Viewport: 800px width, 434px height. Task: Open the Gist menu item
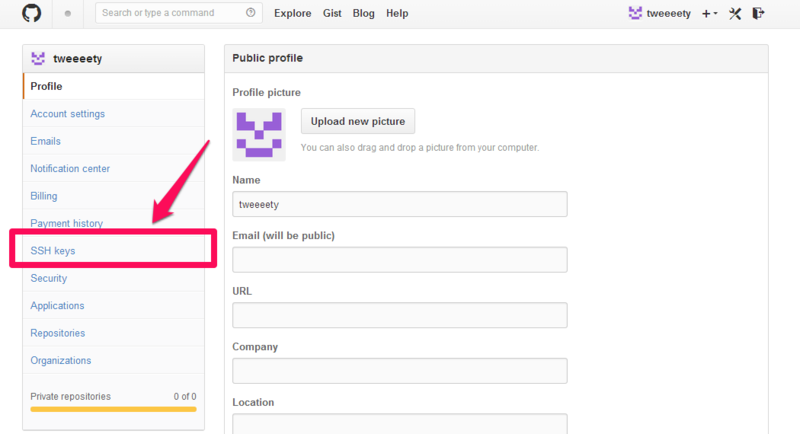pyautogui.click(x=332, y=13)
